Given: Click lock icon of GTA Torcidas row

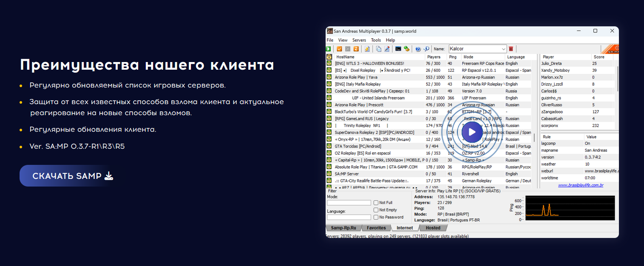Looking at the screenshot, I should (329, 146).
